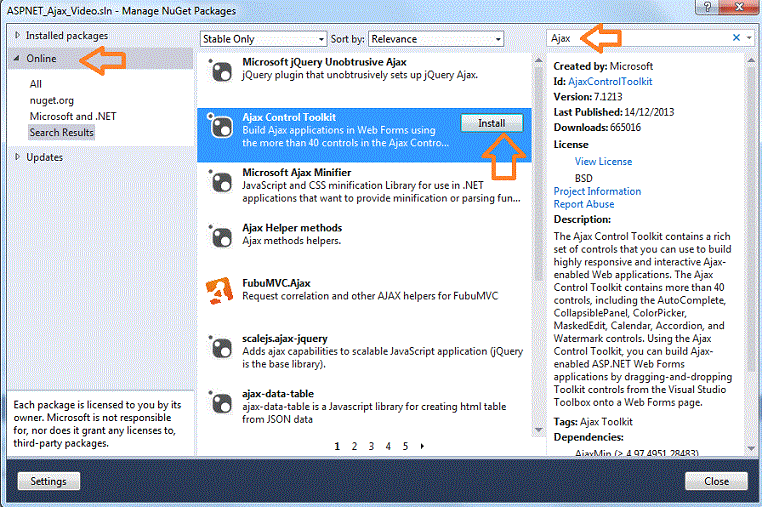762x507 pixels.
Task: Select the Microsoft and .NET source
Action: click(x=73, y=116)
